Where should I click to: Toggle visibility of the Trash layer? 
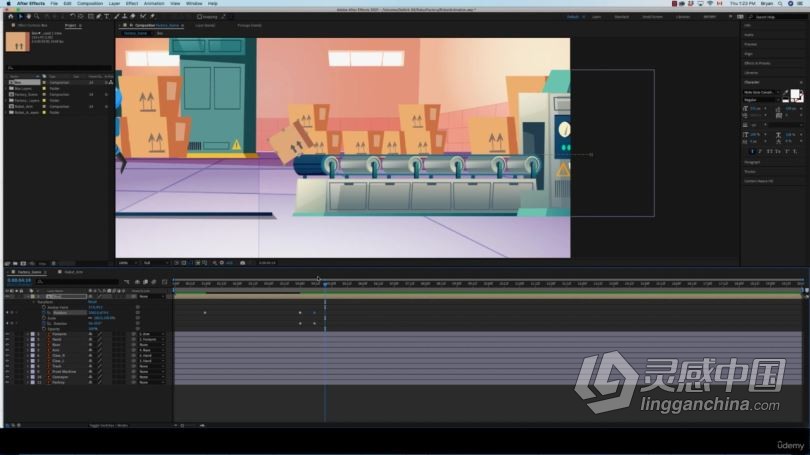(7, 366)
